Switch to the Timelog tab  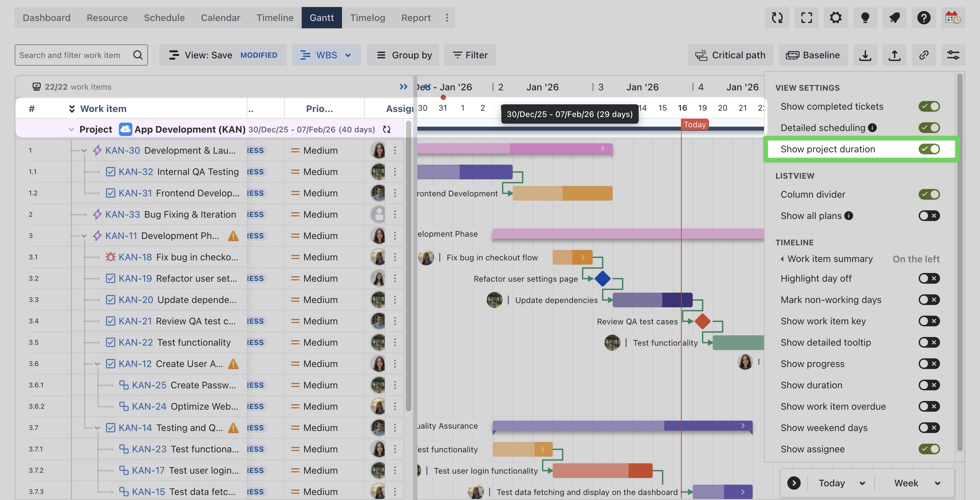[x=367, y=18]
